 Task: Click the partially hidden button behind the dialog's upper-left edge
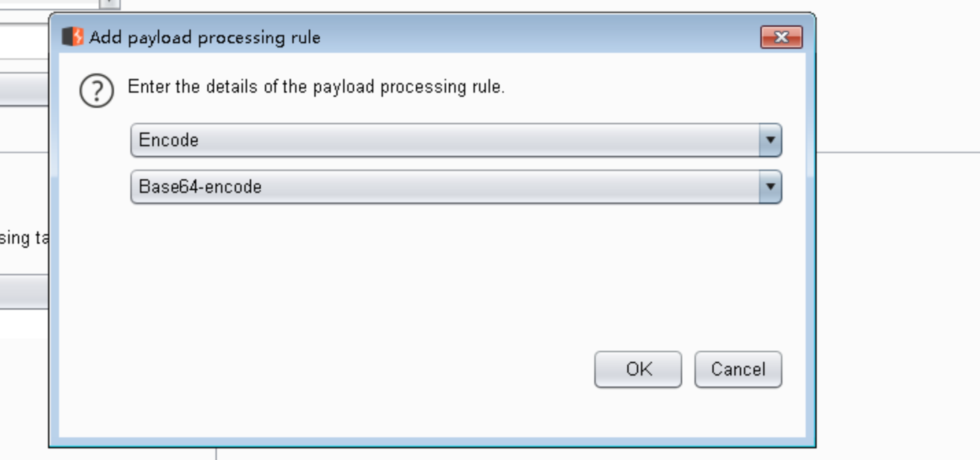click(x=24, y=91)
